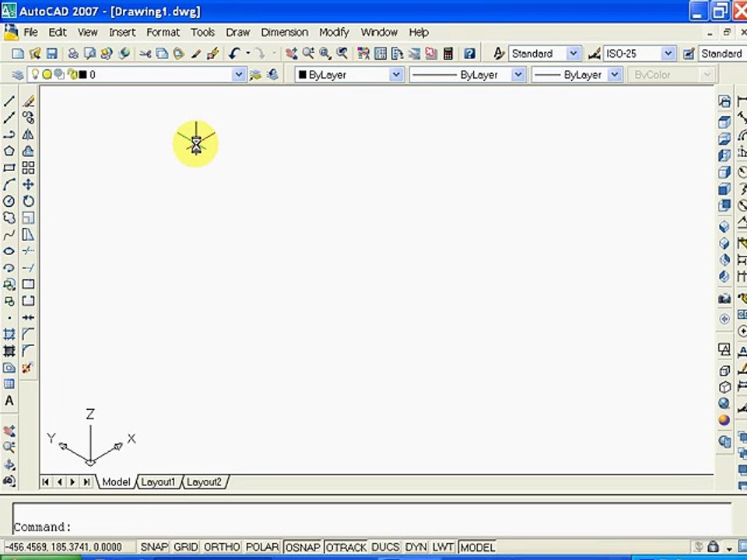Open the Draw menu
Screen dimensions: 747x560
(238, 33)
